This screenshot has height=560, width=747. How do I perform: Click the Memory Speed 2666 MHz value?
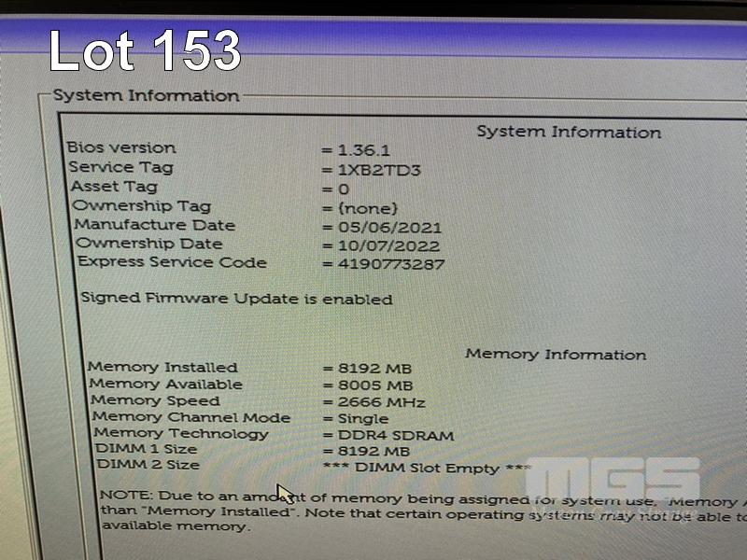click(381, 402)
